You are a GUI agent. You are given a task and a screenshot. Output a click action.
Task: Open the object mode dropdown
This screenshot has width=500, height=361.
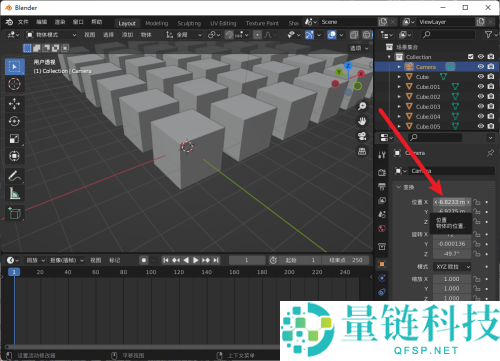(x=51, y=35)
